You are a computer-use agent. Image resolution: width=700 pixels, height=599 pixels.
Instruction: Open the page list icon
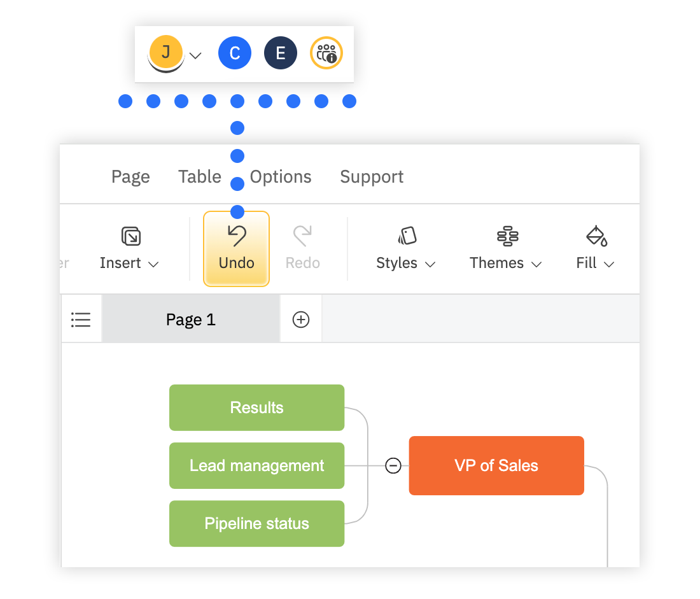tap(81, 320)
